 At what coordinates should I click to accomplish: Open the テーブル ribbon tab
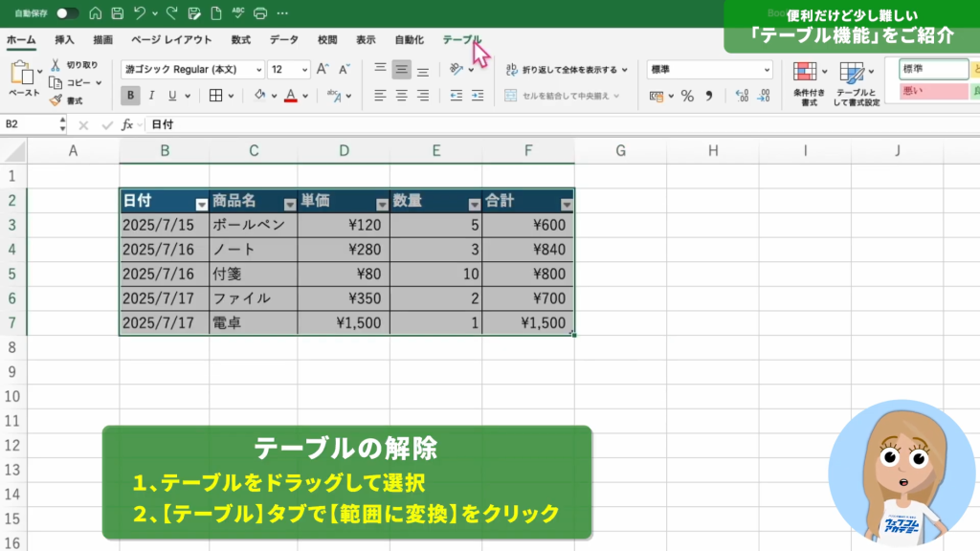(x=460, y=40)
